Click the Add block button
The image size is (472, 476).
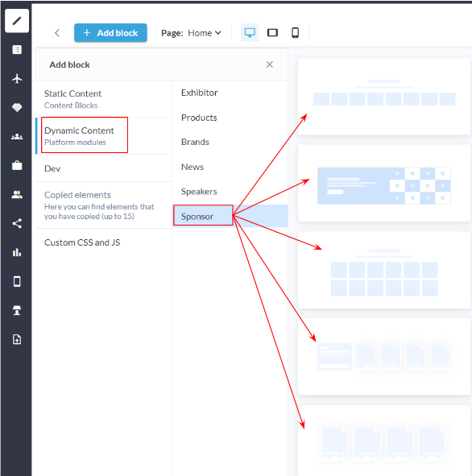click(x=110, y=33)
